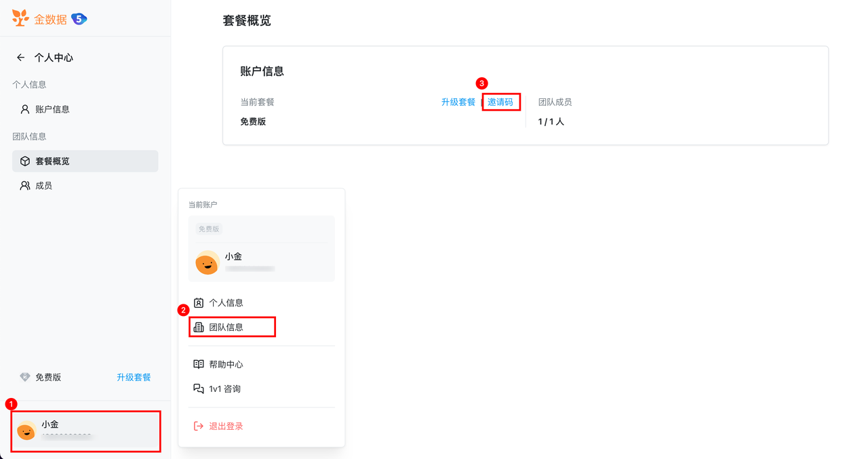
Task: Click the 免费版 label in sidebar footer
Action: click(48, 378)
